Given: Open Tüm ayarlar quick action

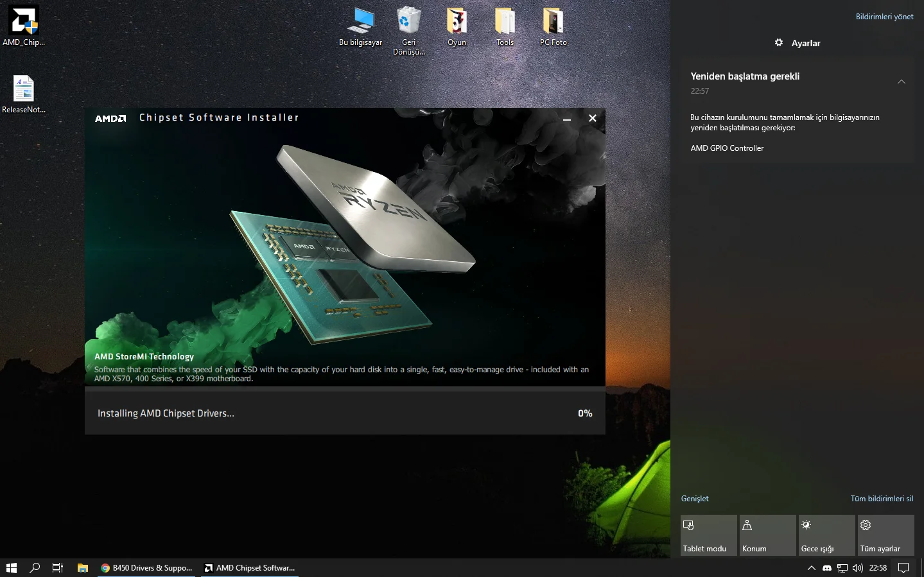Looking at the screenshot, I should 886,535.
